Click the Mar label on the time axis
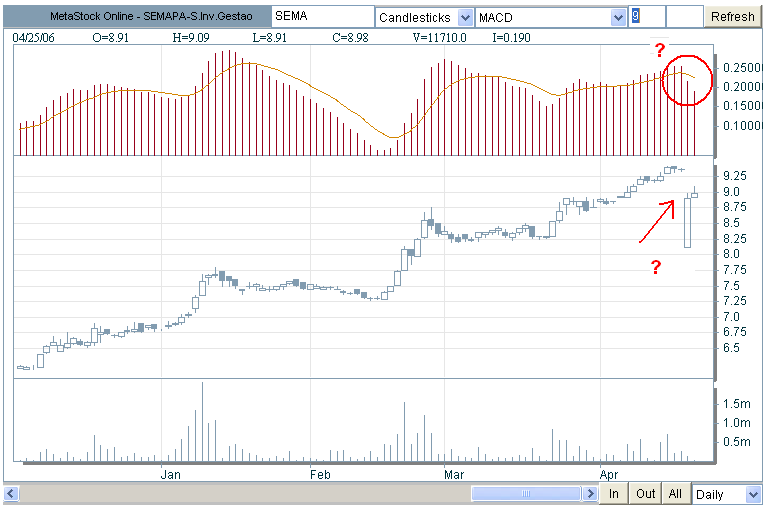Viewport: 772px width, 506px height. pyautogui.click(x=453, y=474)
